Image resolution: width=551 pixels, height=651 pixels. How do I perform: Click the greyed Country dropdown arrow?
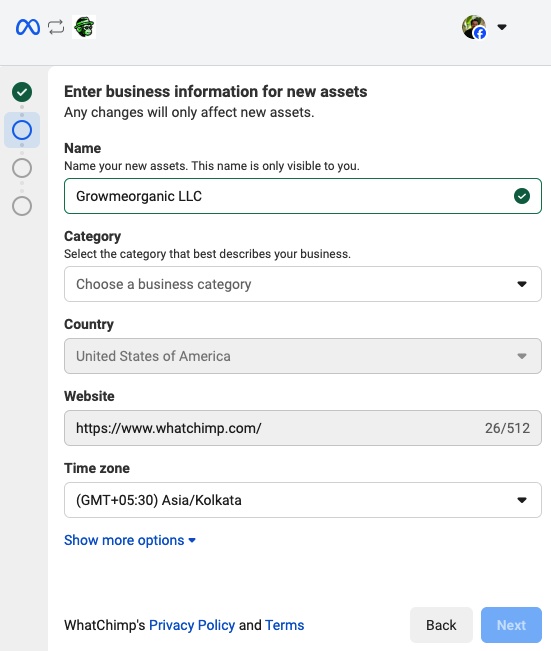click(x=522, y=356)
